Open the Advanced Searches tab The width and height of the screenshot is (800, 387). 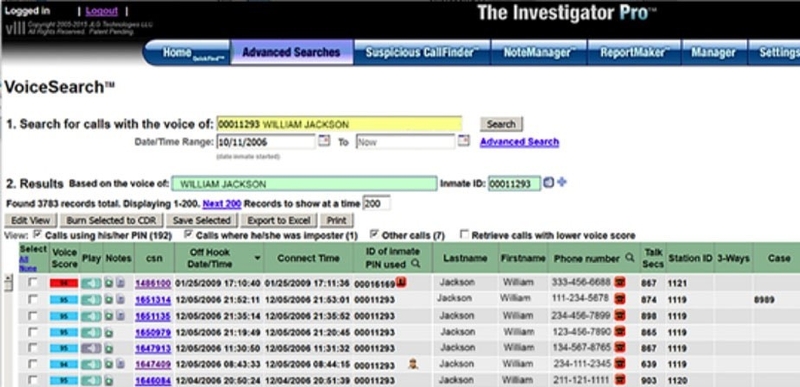pos(291,52)
